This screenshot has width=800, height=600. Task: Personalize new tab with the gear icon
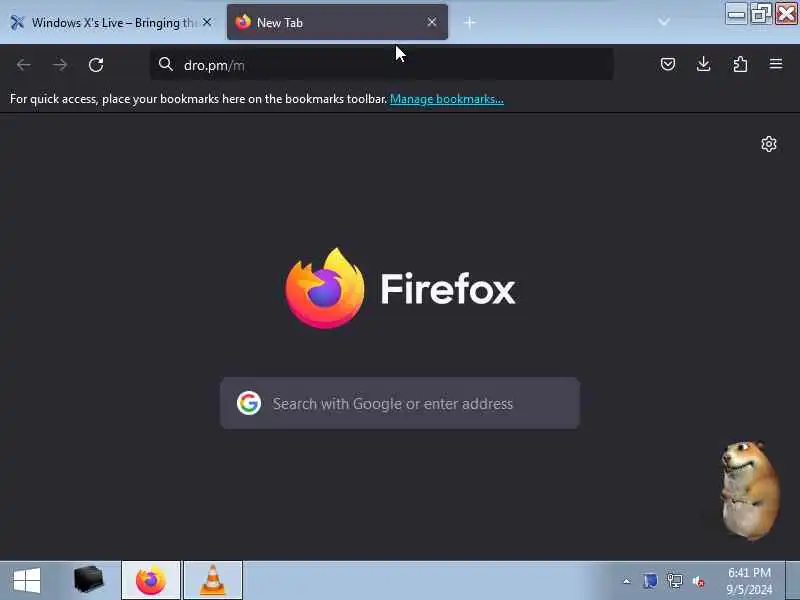pos(769,144)
